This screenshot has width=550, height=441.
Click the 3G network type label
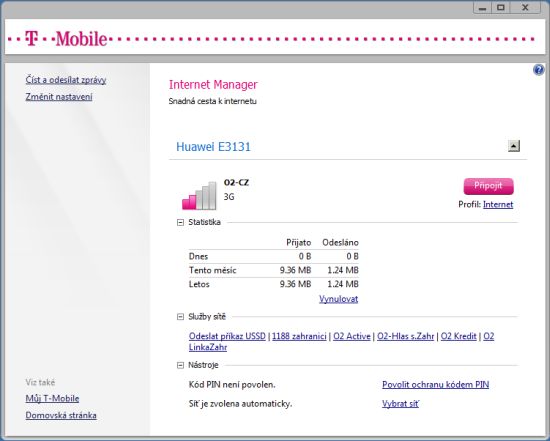(229, 197)
